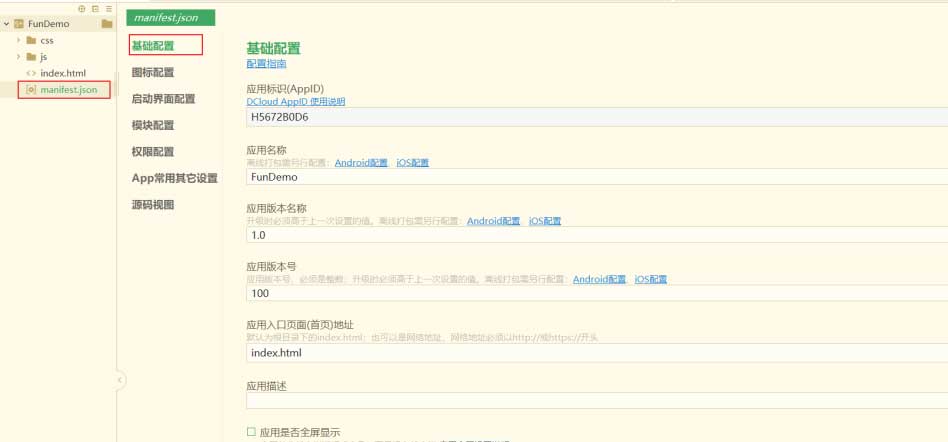
Task: Open index.html in the project tree
Action: pyautogui.click(x=63, y=73)
